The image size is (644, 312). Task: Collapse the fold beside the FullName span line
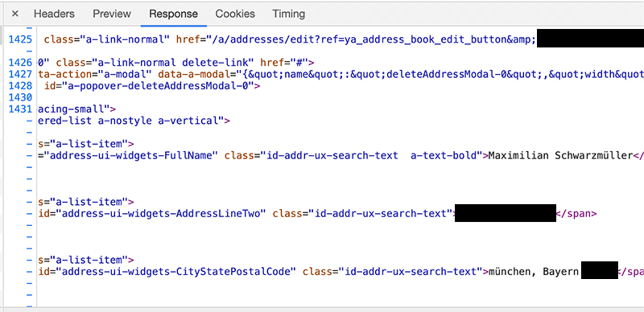(30, 155)
